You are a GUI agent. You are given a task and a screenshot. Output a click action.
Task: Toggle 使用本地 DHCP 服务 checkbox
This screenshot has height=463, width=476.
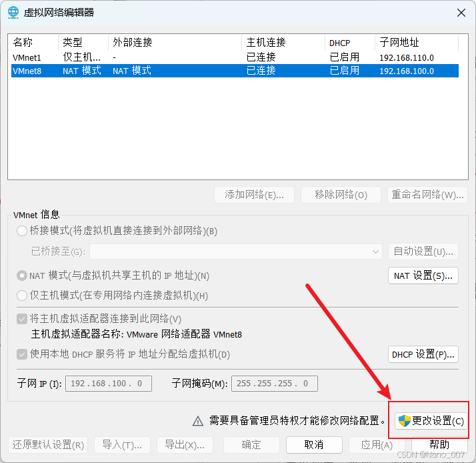pyautogui.click(x=22, y=354)
